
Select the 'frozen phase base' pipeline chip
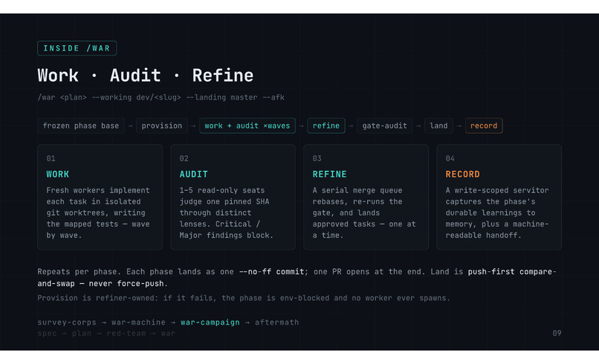pyautogui.click(x=81, y=126)
